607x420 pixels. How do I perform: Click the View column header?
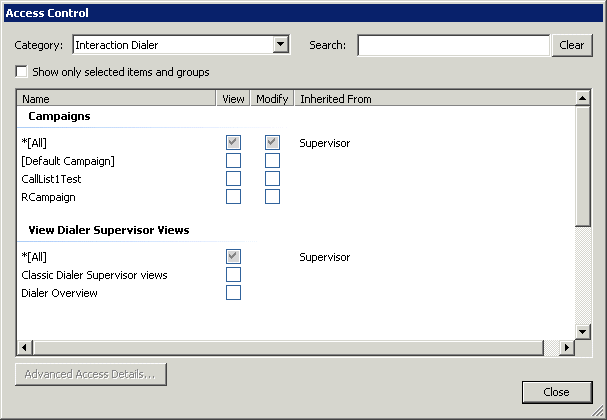(x=233, y=99)
